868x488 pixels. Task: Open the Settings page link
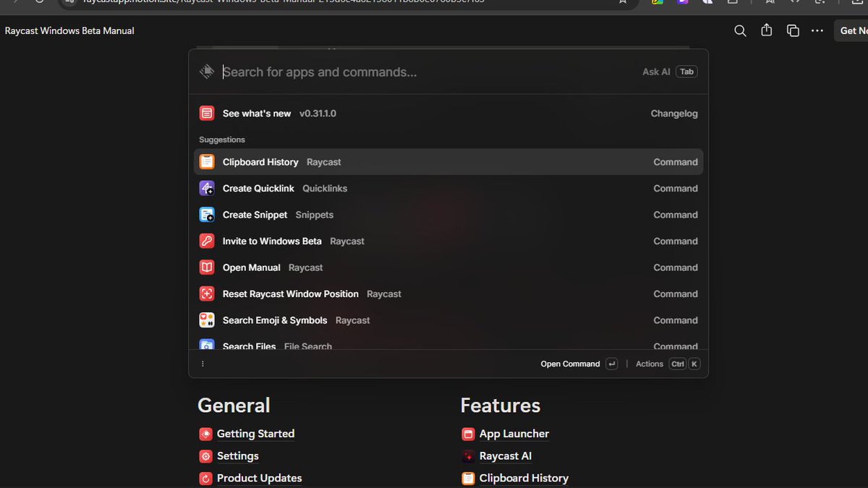(237, 456)
